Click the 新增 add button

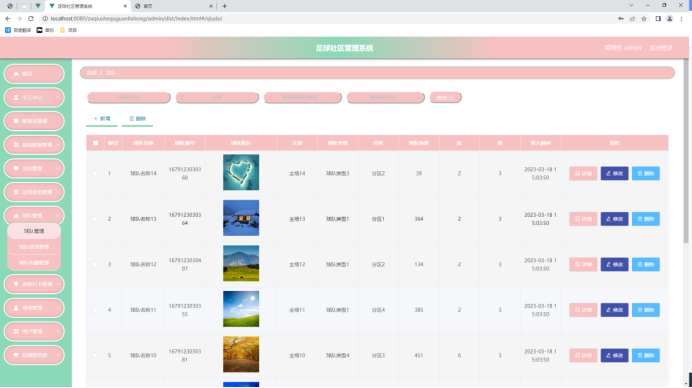102,118
